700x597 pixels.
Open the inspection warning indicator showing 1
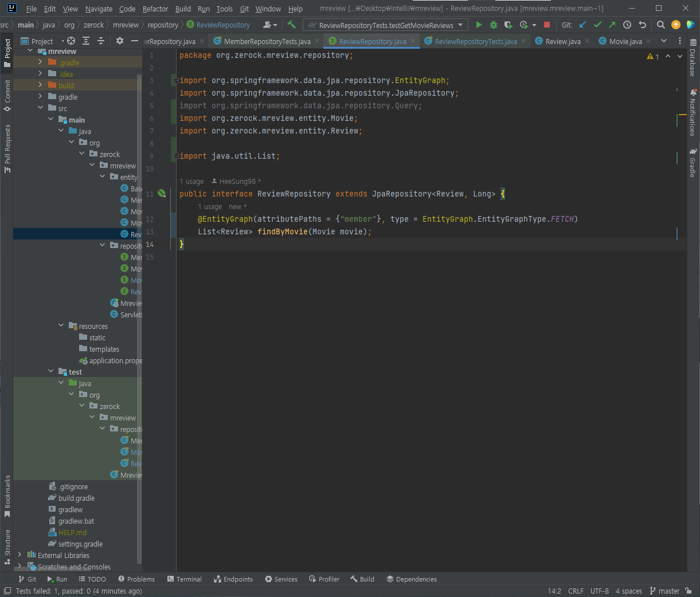[653, 56]
